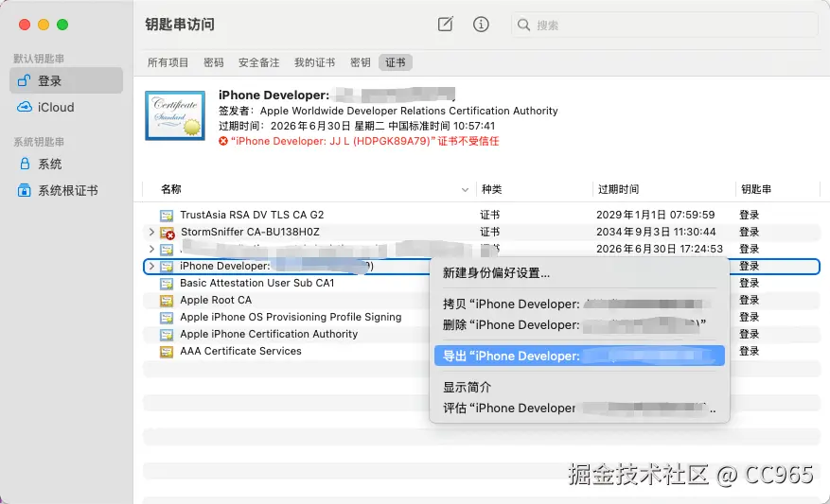The height and width of the screenshot is (504, 830).
Task: Click the 名称 column sort chevron
Action: [465, 190]
